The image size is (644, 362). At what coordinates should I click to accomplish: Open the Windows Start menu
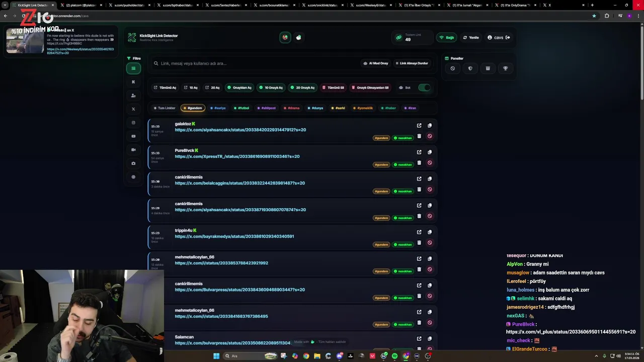point(216,356)
